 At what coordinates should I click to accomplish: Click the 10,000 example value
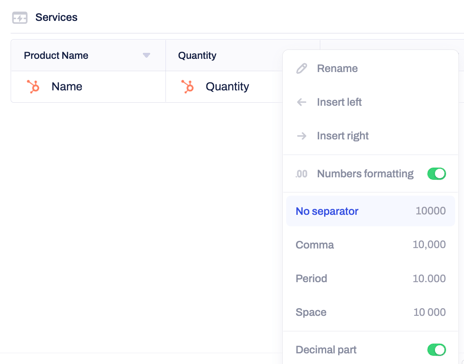tap(429, 245)
